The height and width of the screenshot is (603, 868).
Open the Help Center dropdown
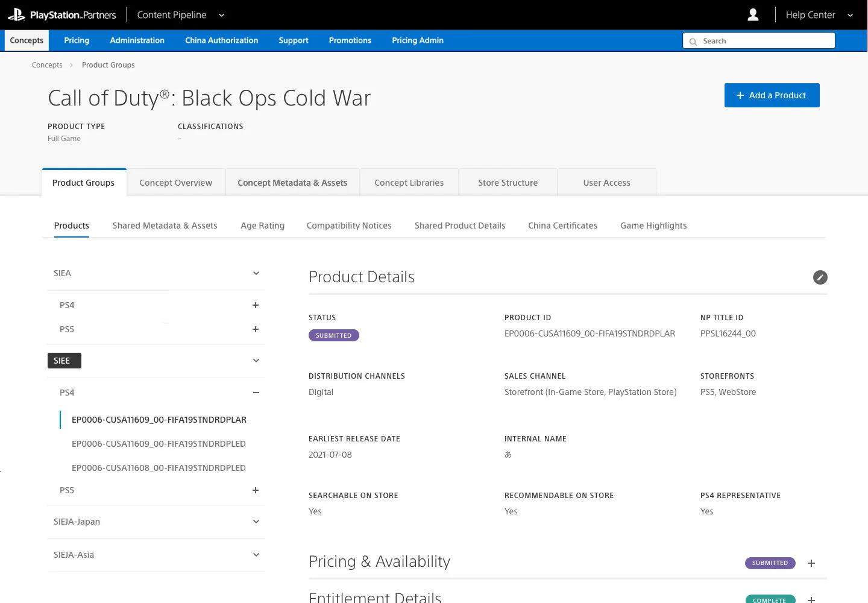click(x=819, y=15)
